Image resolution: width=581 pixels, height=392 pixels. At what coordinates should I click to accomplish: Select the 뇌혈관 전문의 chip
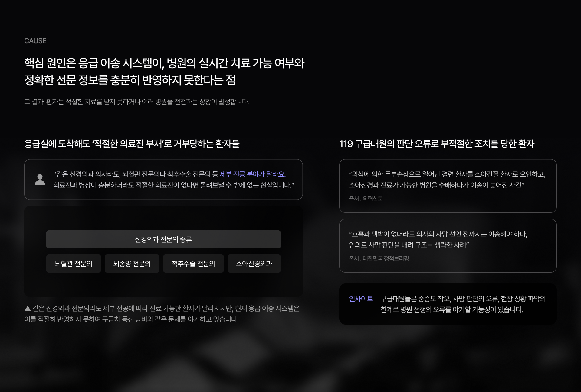74,264
